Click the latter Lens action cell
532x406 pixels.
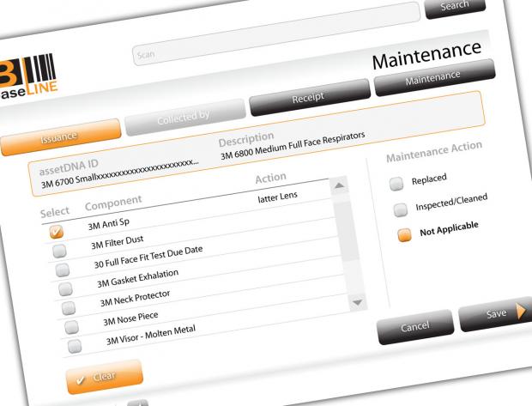(277, 197)
